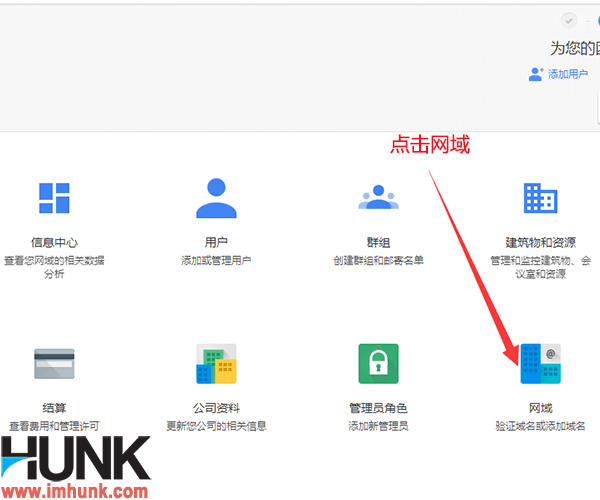The width and height of the screenshot is (600, 500).
Task: Click the 网域 title text
Action: pyautogui.click(x=540, y=408)
